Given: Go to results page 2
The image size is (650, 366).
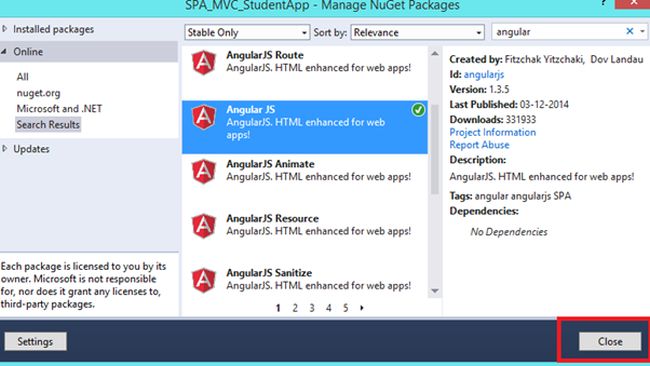Looking at the screenshot, I should pos(295,308).
